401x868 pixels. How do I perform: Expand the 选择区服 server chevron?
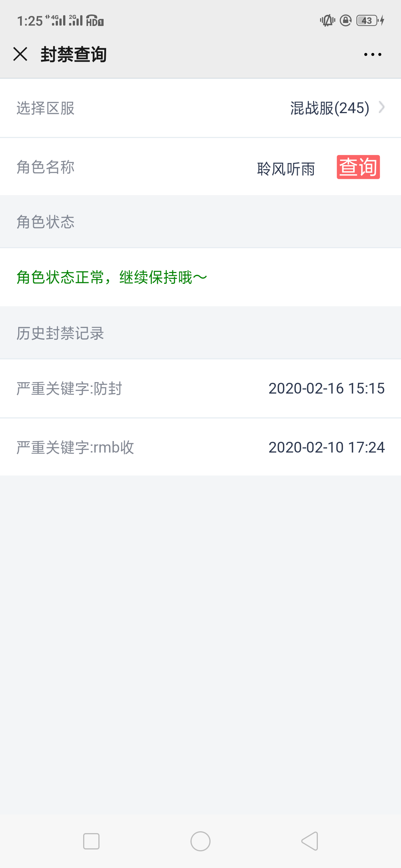(382, 108)
